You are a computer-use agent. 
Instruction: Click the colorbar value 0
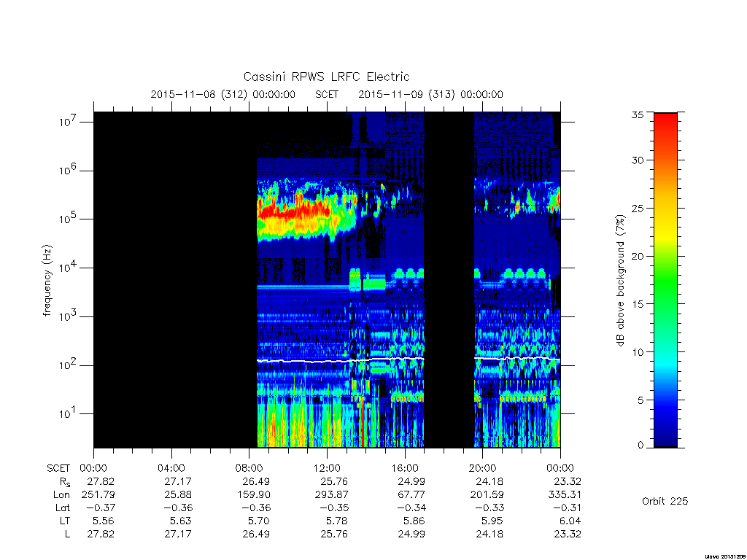(640, 445)
